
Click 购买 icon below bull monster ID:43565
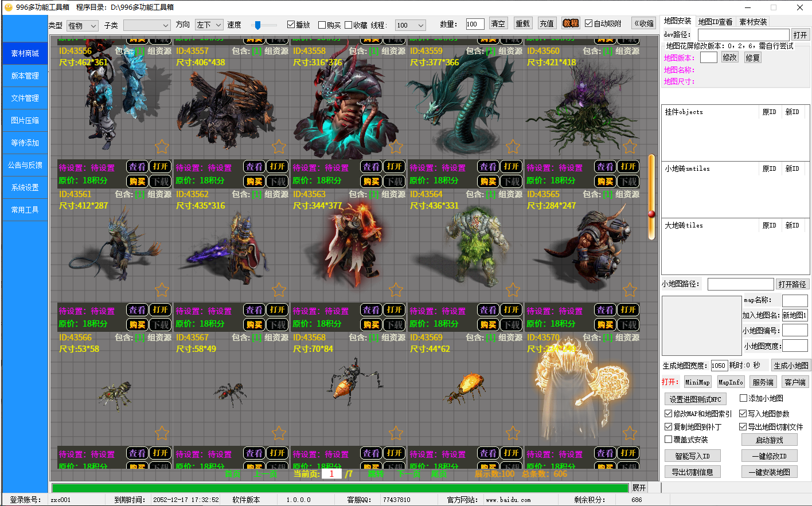(x=605, y=324)
